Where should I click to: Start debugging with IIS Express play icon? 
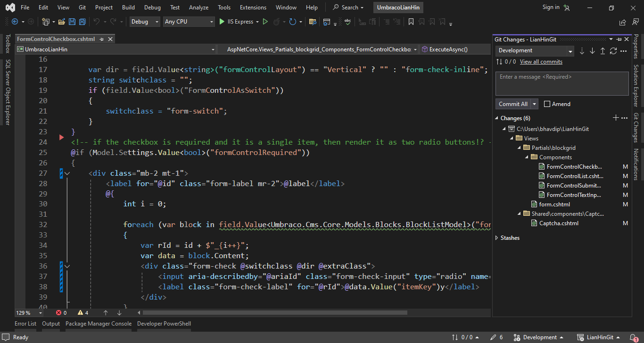pos(222,22)
